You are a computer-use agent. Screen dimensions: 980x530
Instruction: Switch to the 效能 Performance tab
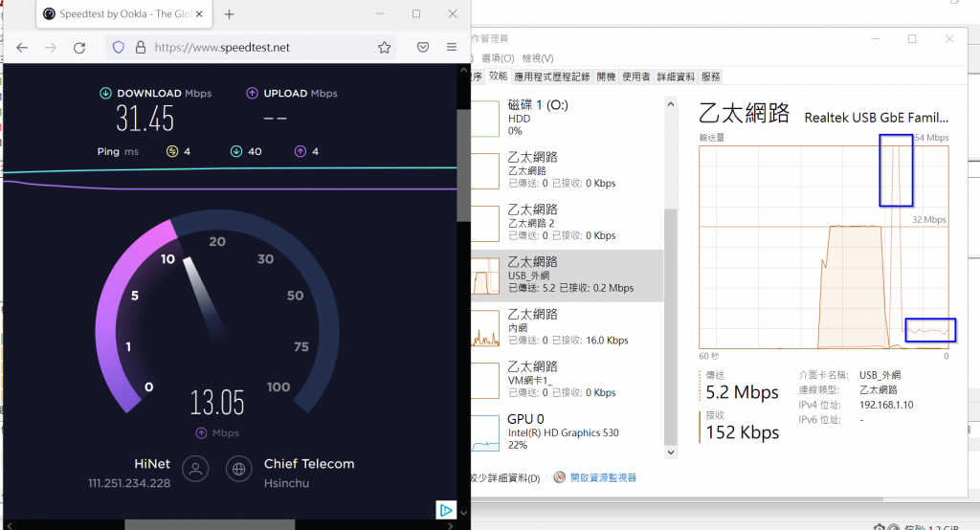pos(498,77)
